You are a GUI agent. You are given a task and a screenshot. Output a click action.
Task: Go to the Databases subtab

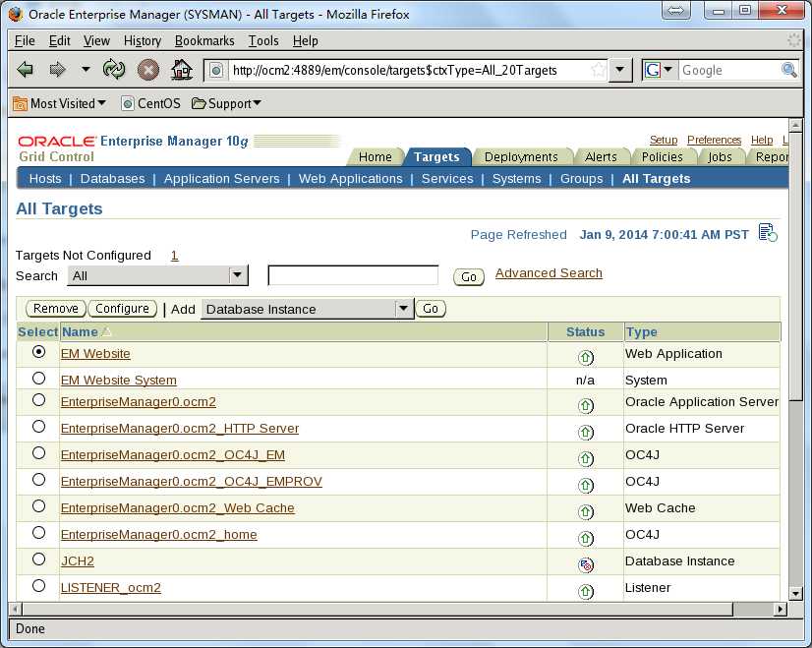[x=112, y=179]
